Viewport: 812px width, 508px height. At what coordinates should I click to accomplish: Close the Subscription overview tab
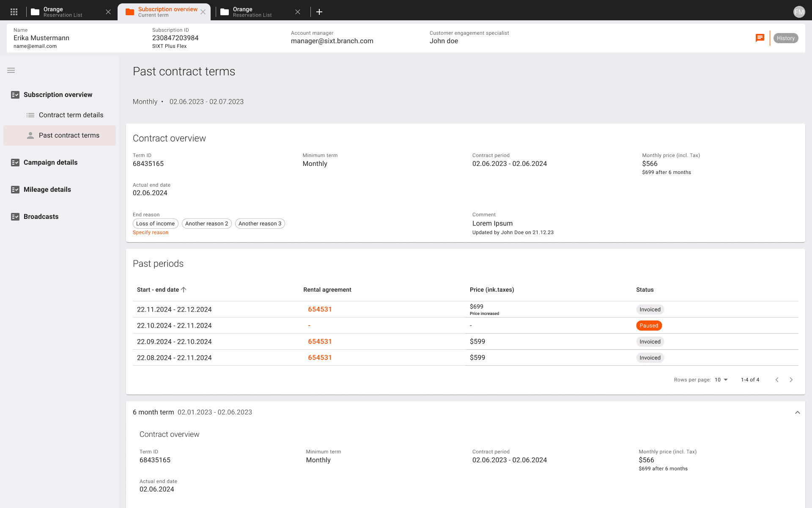pos(203,12)
